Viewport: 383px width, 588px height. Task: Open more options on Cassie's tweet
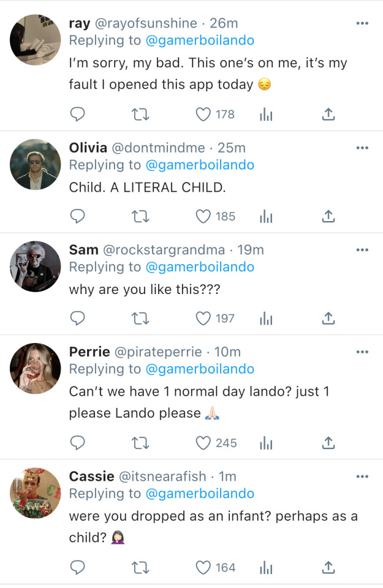[362, 477]
